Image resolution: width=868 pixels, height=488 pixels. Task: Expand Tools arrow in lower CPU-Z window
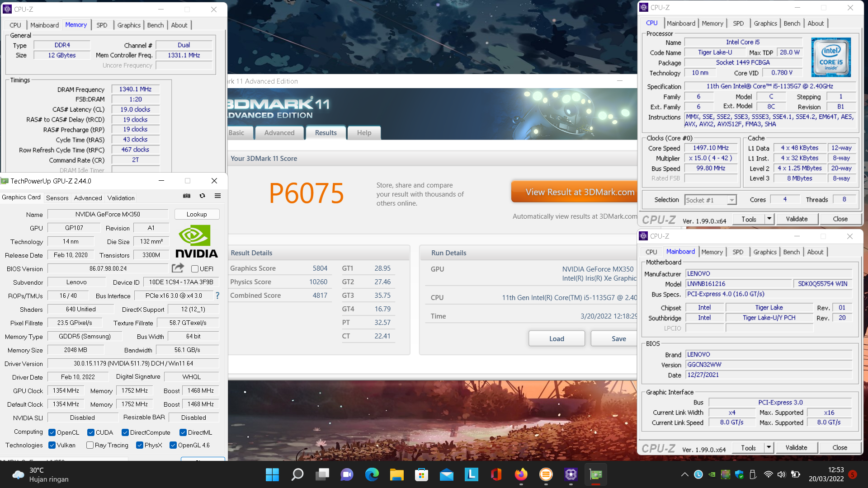(769, 448)
